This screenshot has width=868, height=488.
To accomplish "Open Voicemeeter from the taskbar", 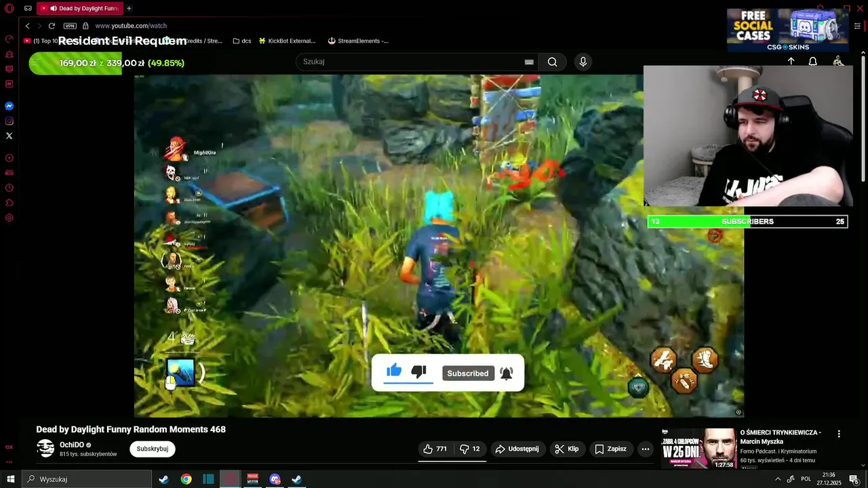I will (252, 479).
